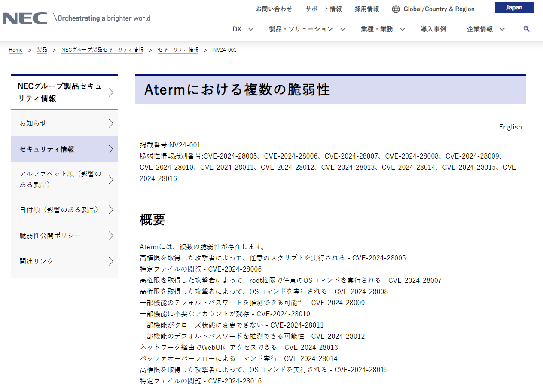Open the 製品 breadcrumb link
Viewport: 543px width, 392px height.
[x=42, y=50]
